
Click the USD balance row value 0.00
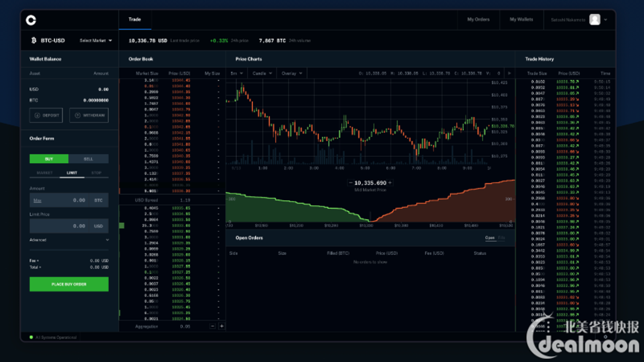click(x=103, y=89)
